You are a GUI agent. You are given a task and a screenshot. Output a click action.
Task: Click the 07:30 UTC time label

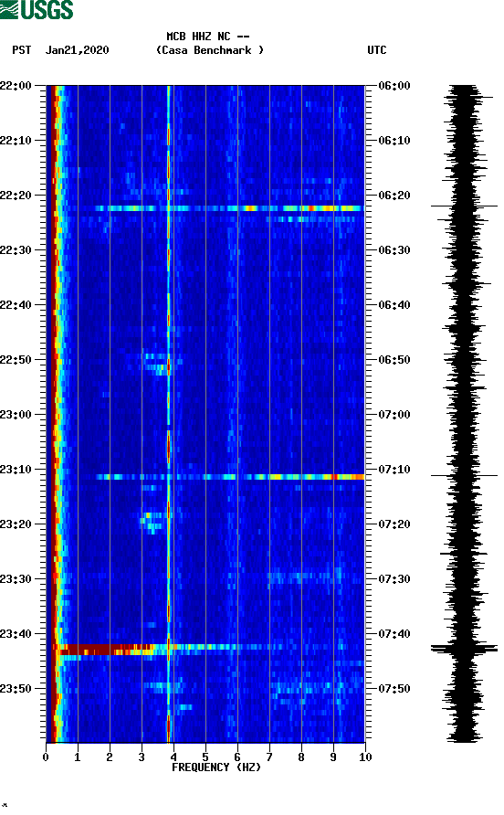click(394, 579)
